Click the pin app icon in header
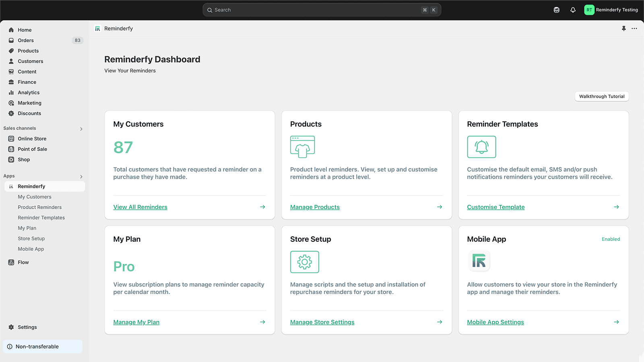Viewport: 644px width, 362px height. click(x=623, y=29)
